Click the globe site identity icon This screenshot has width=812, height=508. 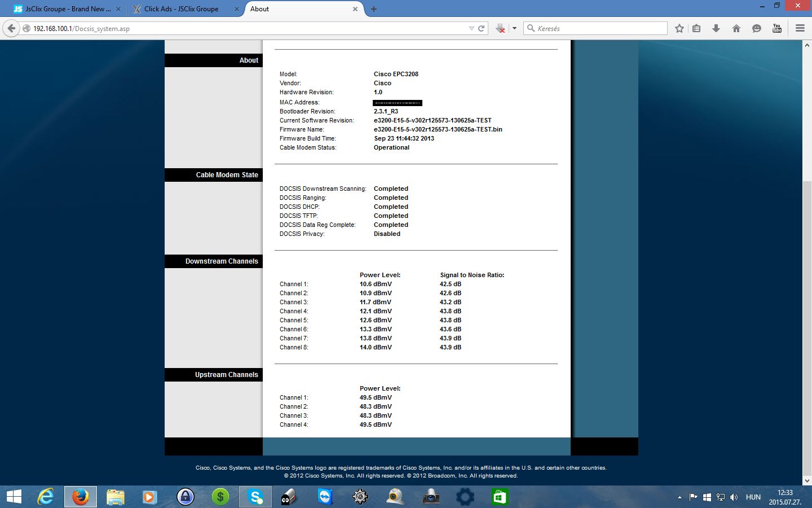tap(26, 28)
